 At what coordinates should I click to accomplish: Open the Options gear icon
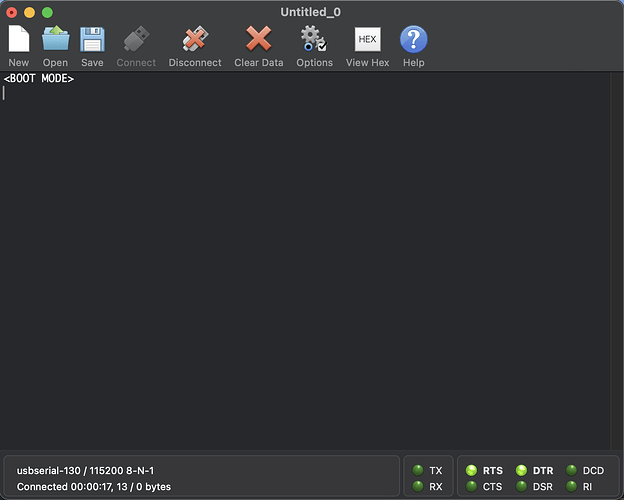314,40
